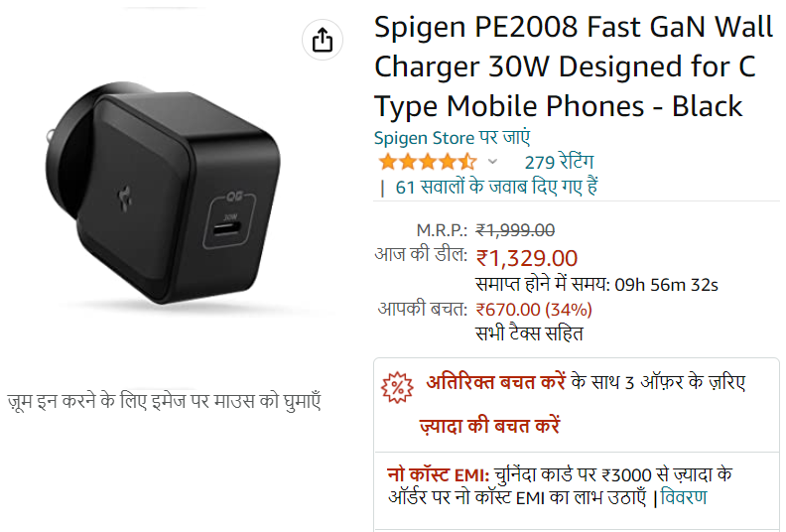Click the savings amount ₹670.00 (34%)
Image resolution: width=786 pixels, height=532 pixels.
[534, 310]
